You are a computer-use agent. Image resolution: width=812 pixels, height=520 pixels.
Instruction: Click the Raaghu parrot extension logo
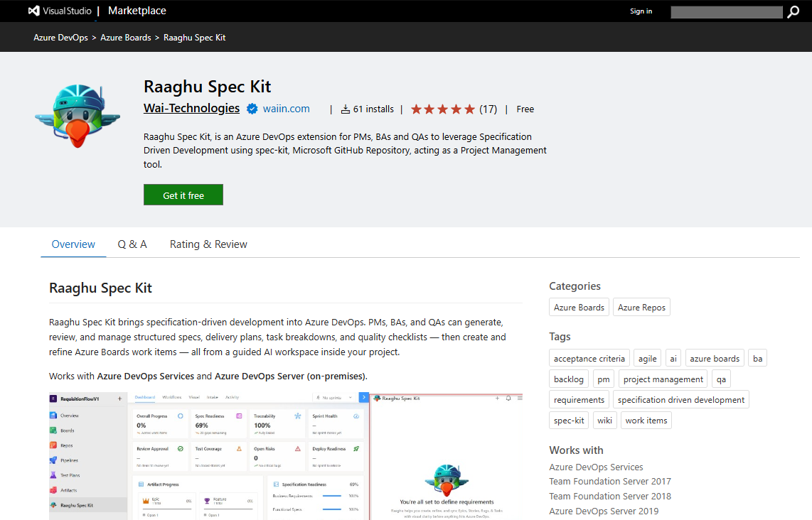(x=78, y=116)
